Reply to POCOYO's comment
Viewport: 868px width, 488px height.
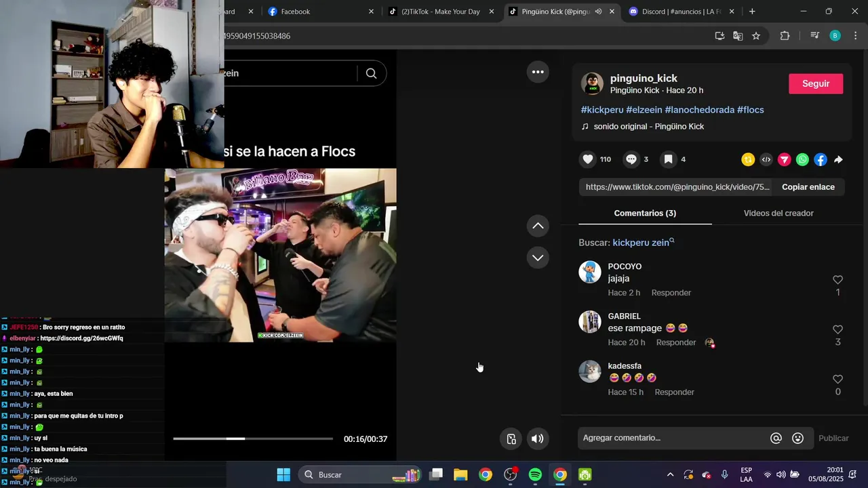tap(671, 293)
